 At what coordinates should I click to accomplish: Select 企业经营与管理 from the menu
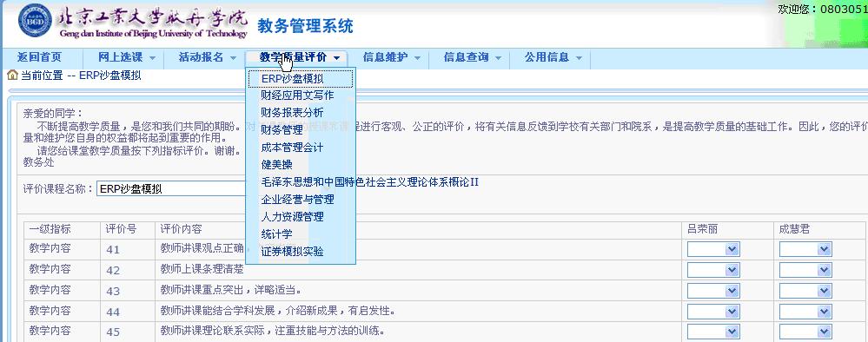(297, 200)
